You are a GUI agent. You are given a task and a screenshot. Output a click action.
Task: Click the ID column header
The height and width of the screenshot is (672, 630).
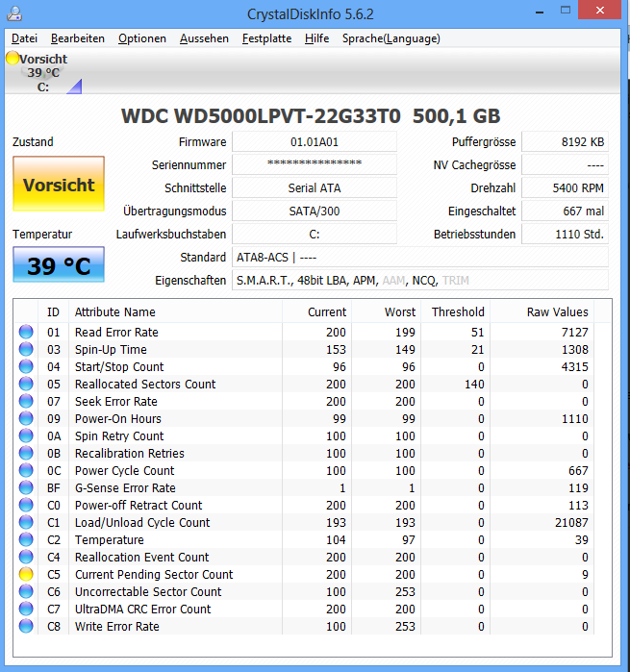53,312
